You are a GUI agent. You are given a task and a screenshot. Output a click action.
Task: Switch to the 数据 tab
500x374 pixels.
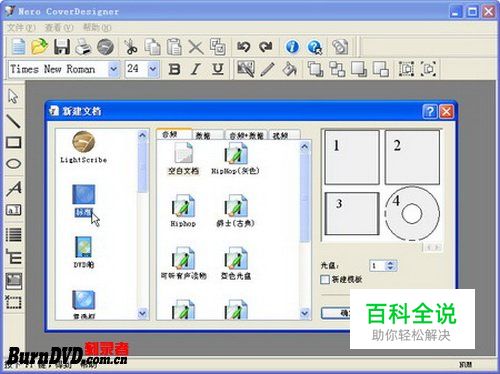[207, 135]
